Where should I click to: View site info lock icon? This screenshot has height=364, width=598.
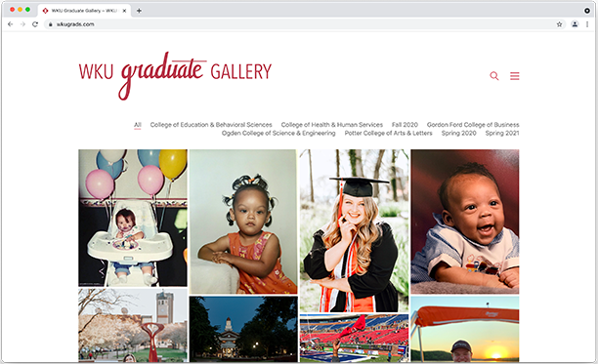(51, 24)
